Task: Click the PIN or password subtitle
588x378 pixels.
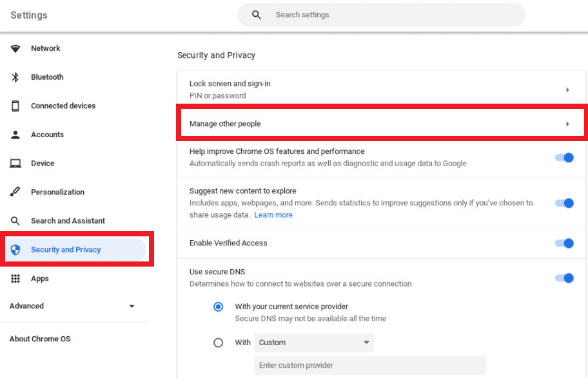Action: [217, 95]
